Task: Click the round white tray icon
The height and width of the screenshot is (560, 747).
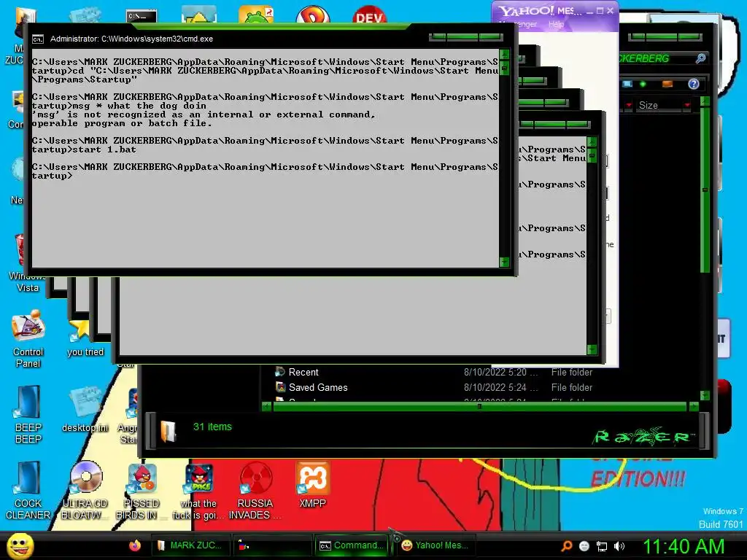Action: pyautogui.click(x=584, y=546)
